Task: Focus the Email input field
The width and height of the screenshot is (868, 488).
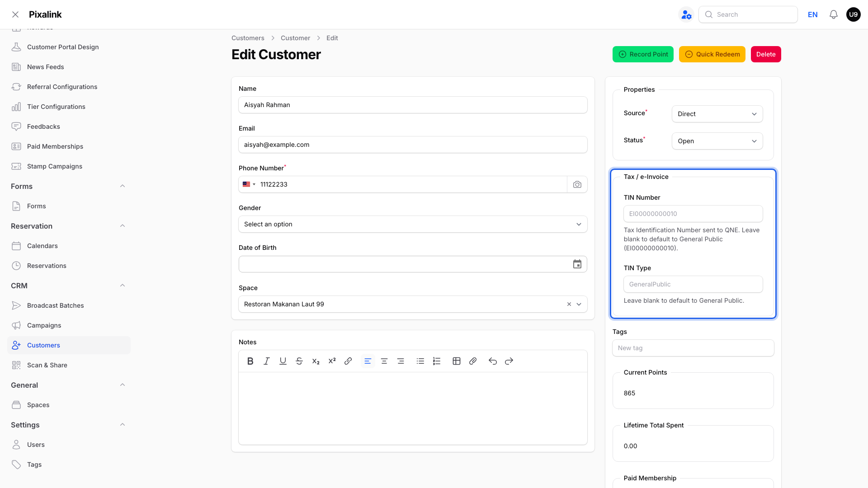Action: (413, 145)
